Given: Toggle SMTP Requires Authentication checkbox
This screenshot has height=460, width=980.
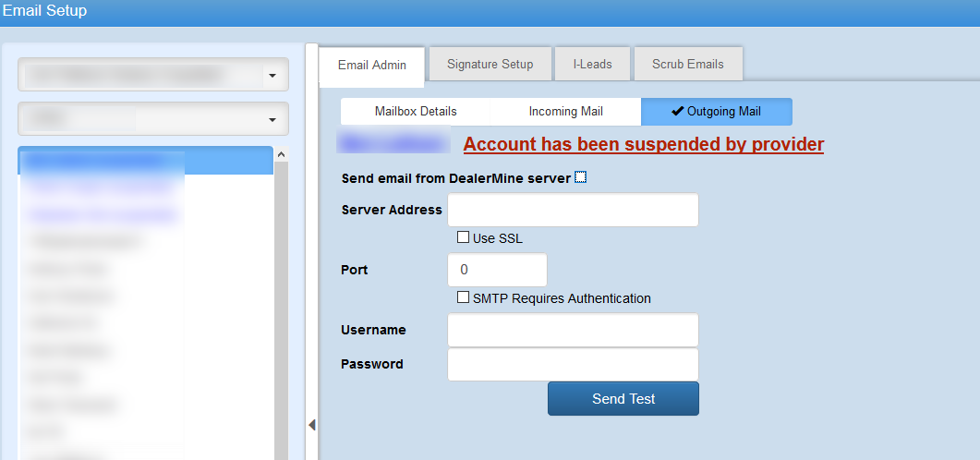Looking at the screenshot, I should point(464,297).
